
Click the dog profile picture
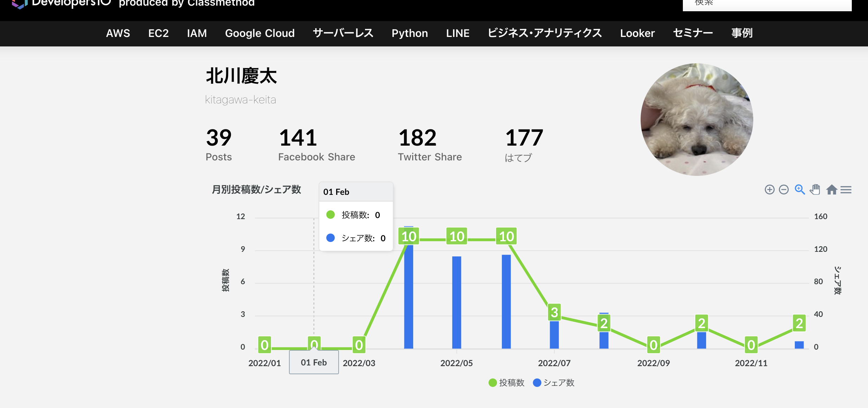697,119
